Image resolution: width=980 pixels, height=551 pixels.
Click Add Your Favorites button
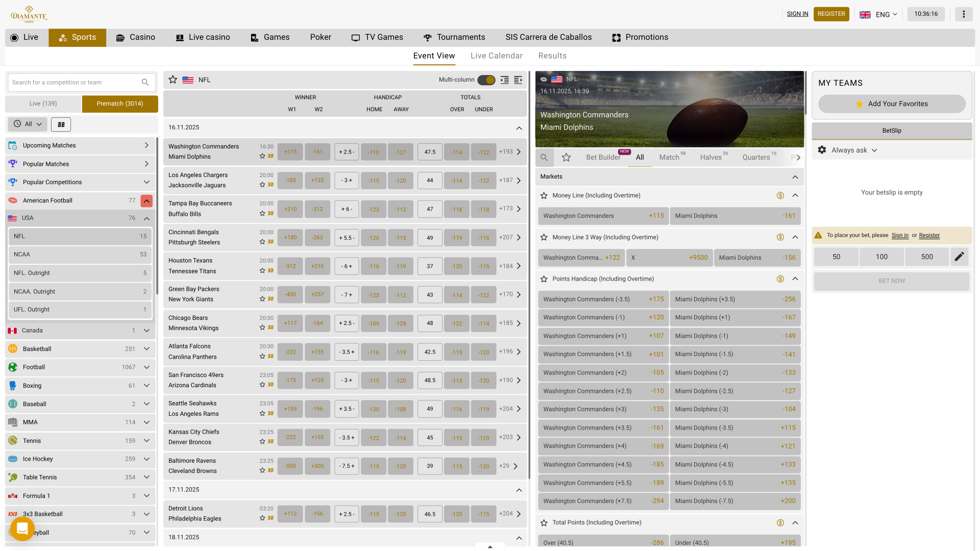click(x=891, y=104)
